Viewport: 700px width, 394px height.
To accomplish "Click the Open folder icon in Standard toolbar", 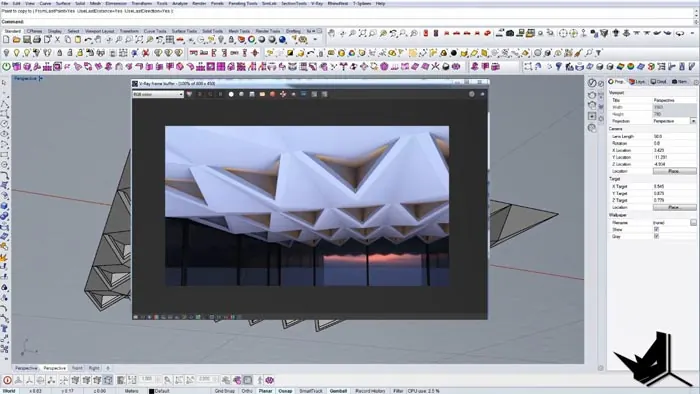I will [17, 40].
